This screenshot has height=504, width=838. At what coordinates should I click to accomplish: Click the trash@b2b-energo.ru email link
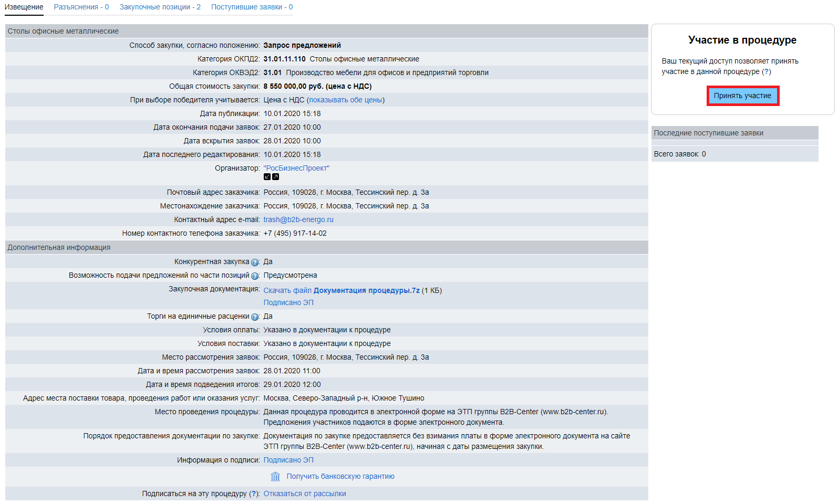(298, 220)
